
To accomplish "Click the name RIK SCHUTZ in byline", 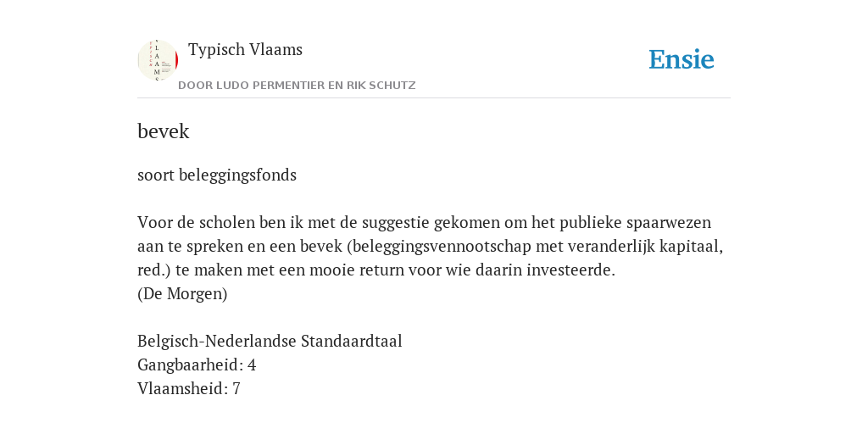I will pos(381,86).
